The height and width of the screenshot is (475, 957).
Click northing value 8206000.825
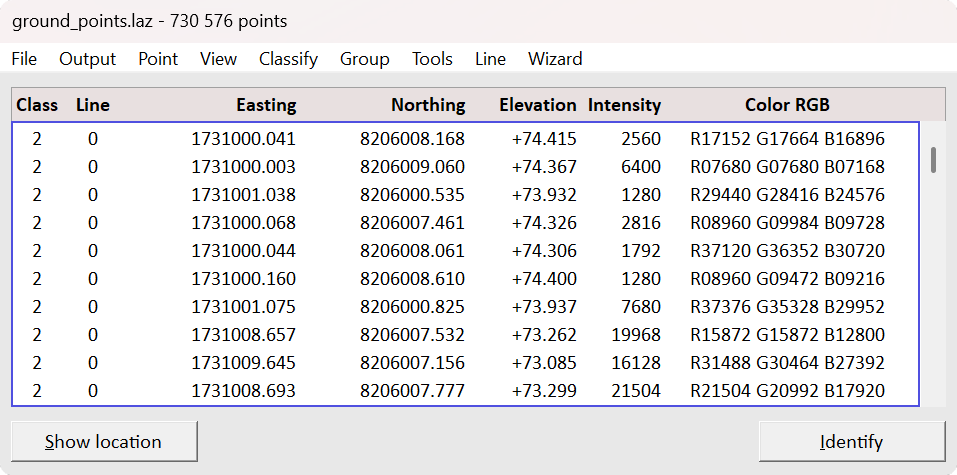(x=412, y=307)
